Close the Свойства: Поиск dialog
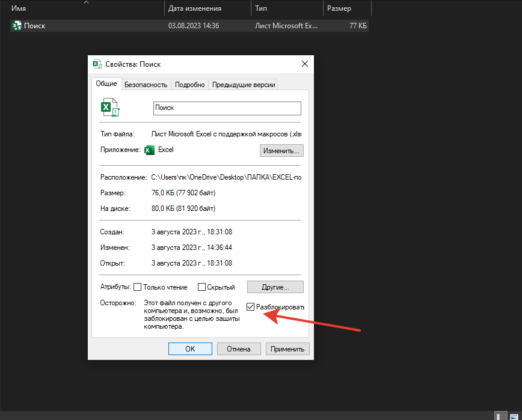 tap(305, 64)
